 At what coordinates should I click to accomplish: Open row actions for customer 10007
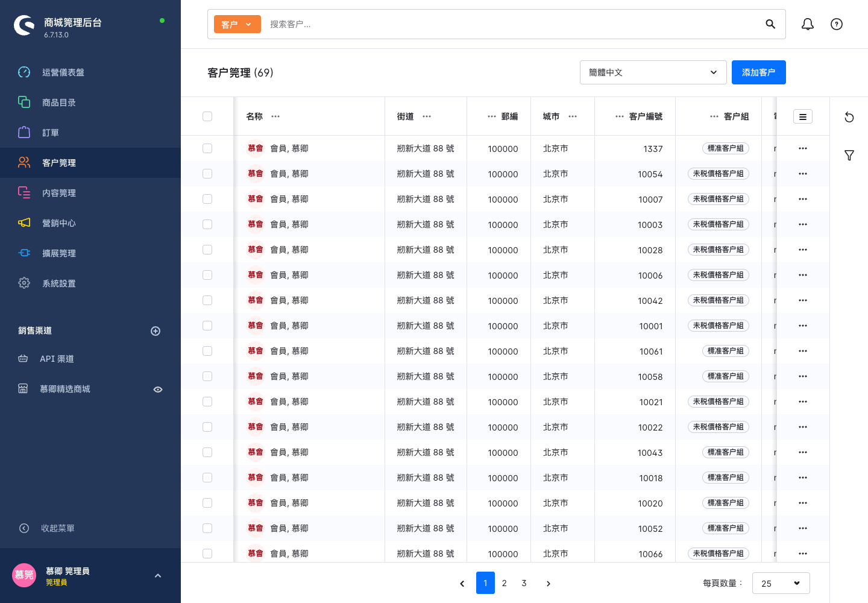(803, 199)
